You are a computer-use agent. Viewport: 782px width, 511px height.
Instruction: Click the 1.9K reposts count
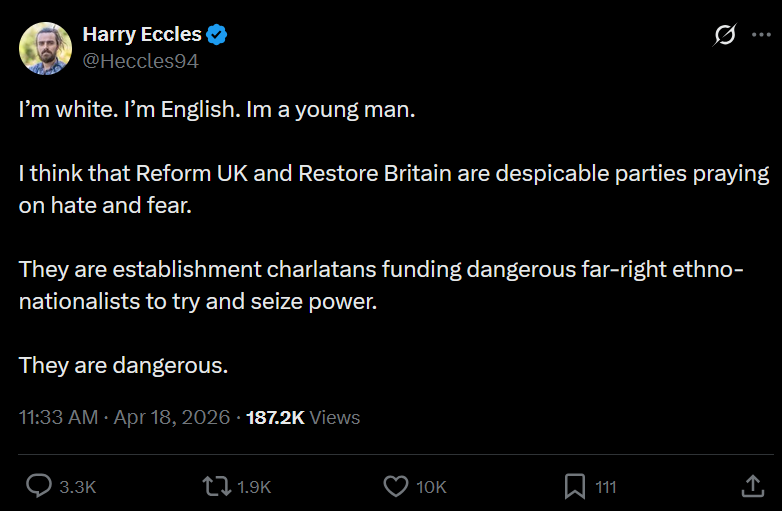(254, 487)
